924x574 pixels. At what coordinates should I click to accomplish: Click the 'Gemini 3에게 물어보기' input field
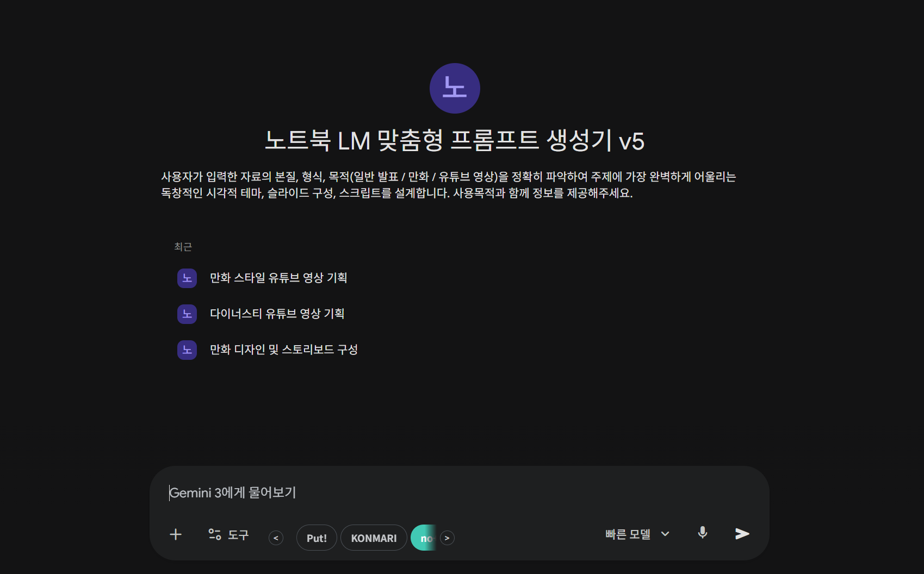381,493
